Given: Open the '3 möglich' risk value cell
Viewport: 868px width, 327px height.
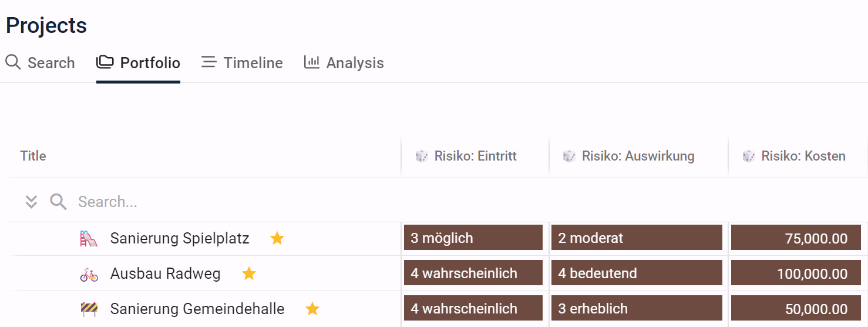Looking at the screenshot, I should pyautogui.click(x=473, y=238).
